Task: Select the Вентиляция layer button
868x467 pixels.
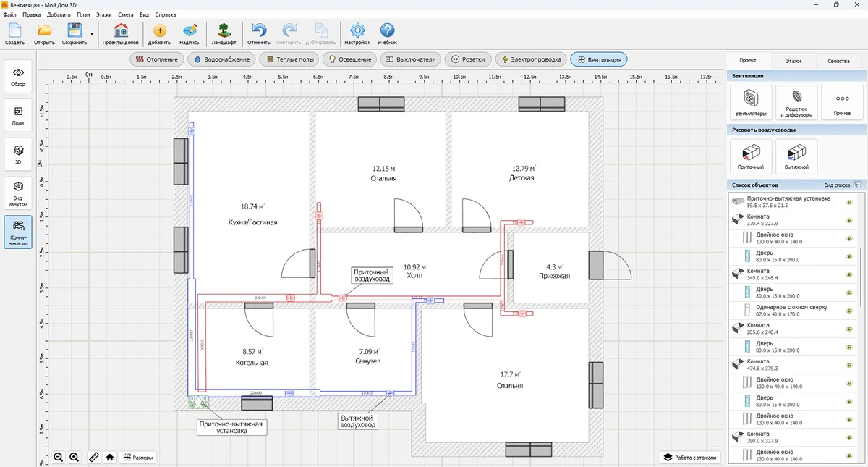Action: 599,59
